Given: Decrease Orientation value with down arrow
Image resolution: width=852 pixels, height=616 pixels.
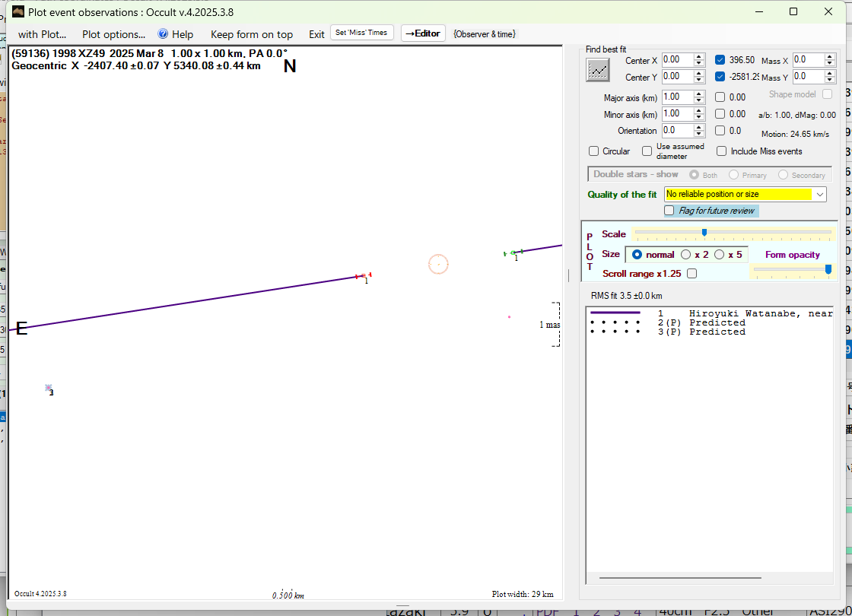Looking at the screenshot, I should click(x=699, y=134).
